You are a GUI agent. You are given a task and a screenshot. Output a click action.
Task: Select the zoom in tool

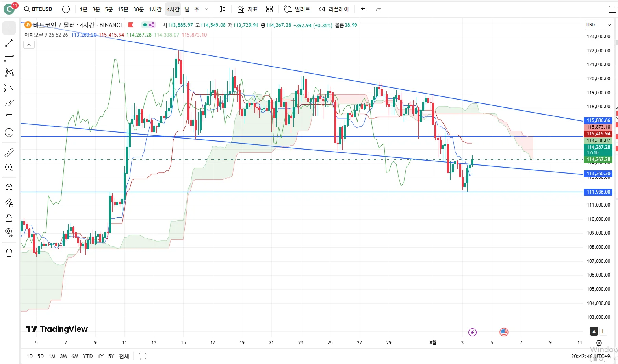point(9,168)
